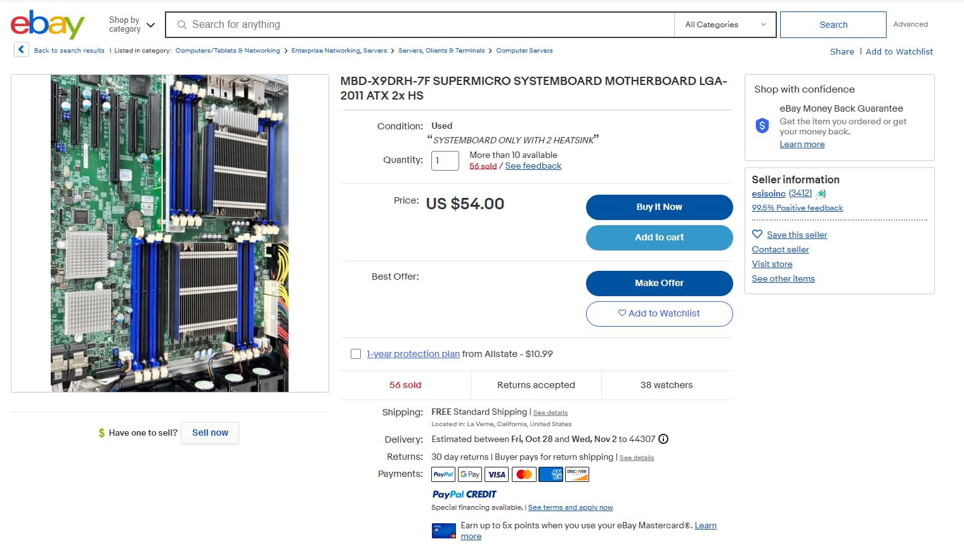
Task: Click the PayPal payment icon
Action: (x=443, y=474)
